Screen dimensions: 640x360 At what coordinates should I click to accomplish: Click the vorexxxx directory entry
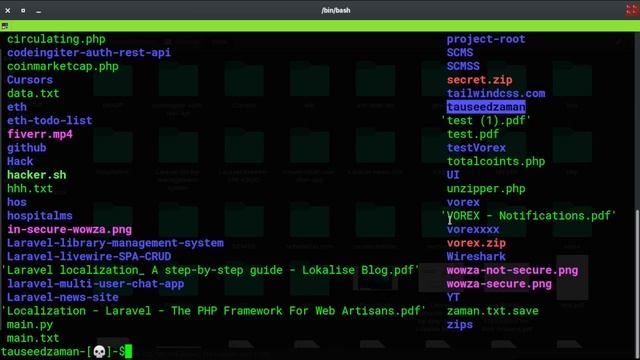coord(473,229)
